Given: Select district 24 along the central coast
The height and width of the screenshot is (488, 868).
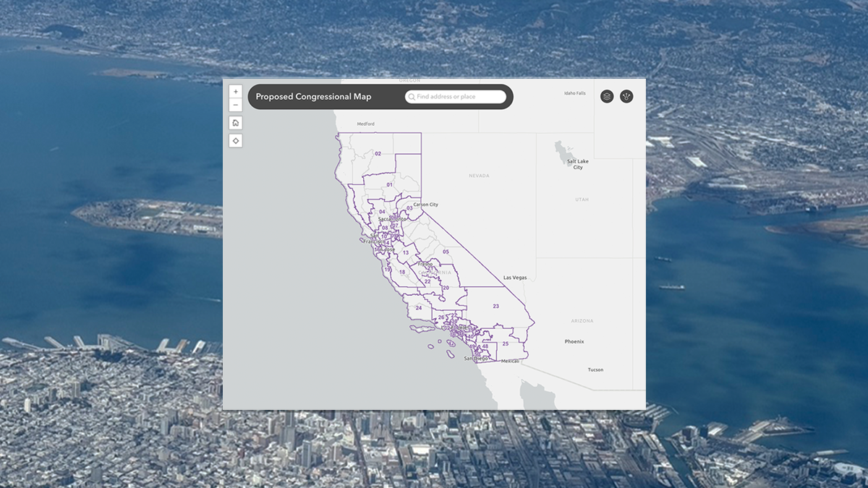Looking at the screenshot, I should point(418,307).
